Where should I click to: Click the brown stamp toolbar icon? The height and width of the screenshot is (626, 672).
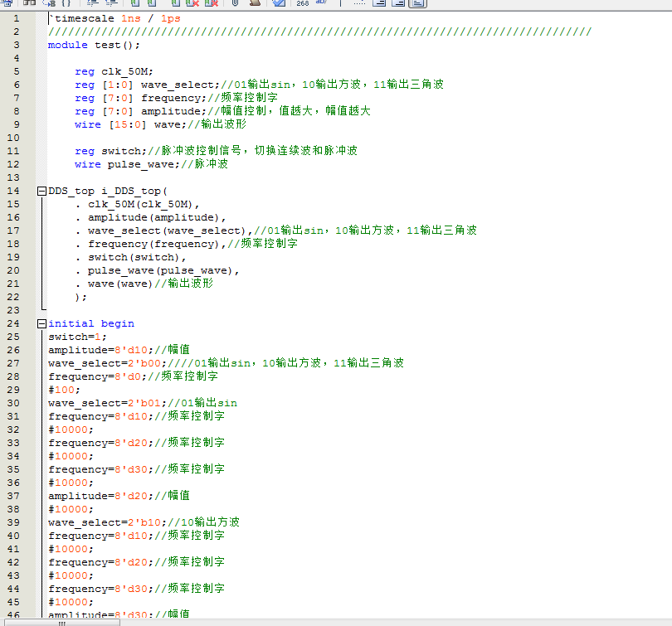pos(255,3)
